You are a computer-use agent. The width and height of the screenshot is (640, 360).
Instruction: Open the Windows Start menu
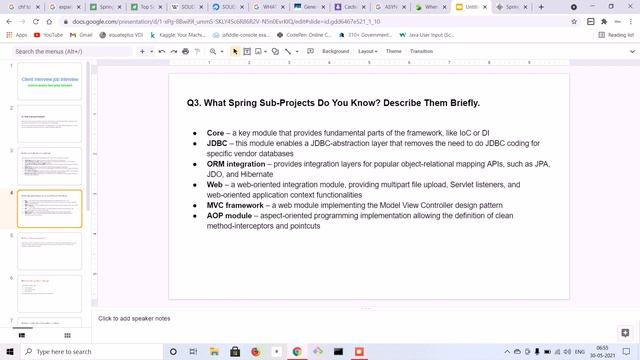pos(10,351)
